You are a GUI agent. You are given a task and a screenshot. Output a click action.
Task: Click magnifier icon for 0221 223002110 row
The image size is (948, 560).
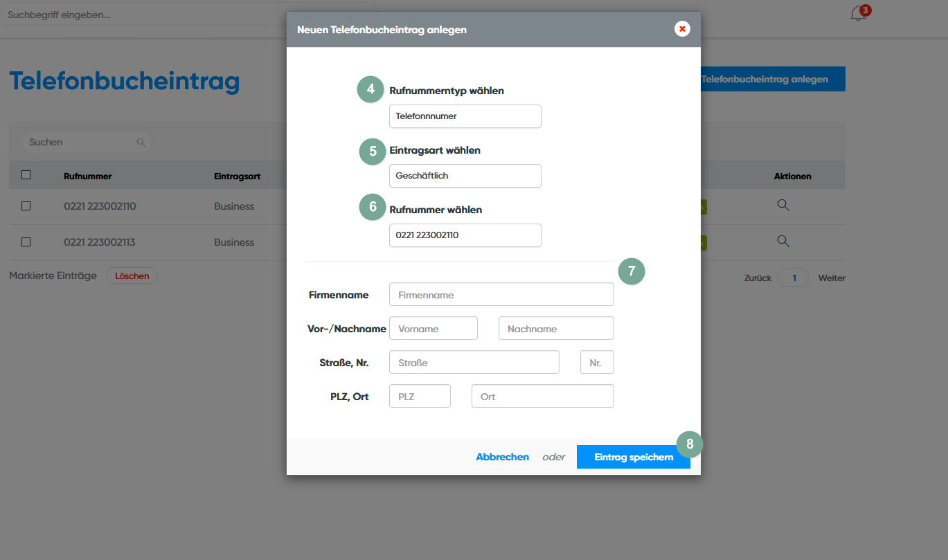[783, 206]
